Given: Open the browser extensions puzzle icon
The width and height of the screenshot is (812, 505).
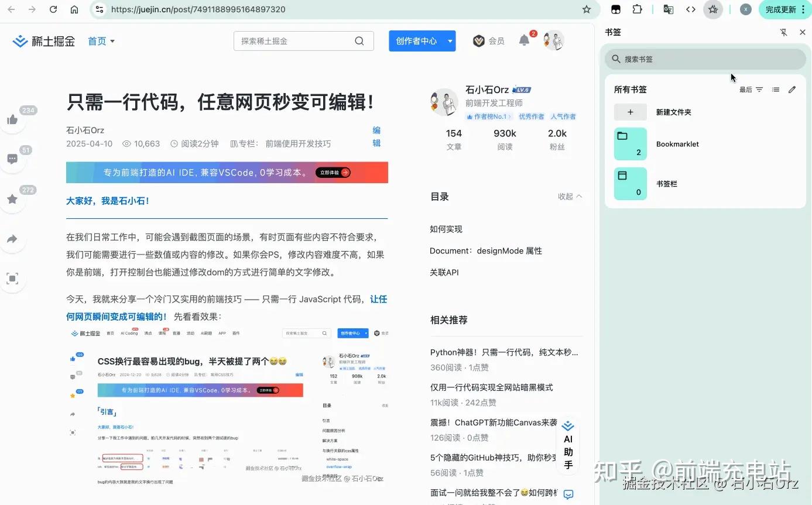Looking at the screenshot, I should (637, 9).
